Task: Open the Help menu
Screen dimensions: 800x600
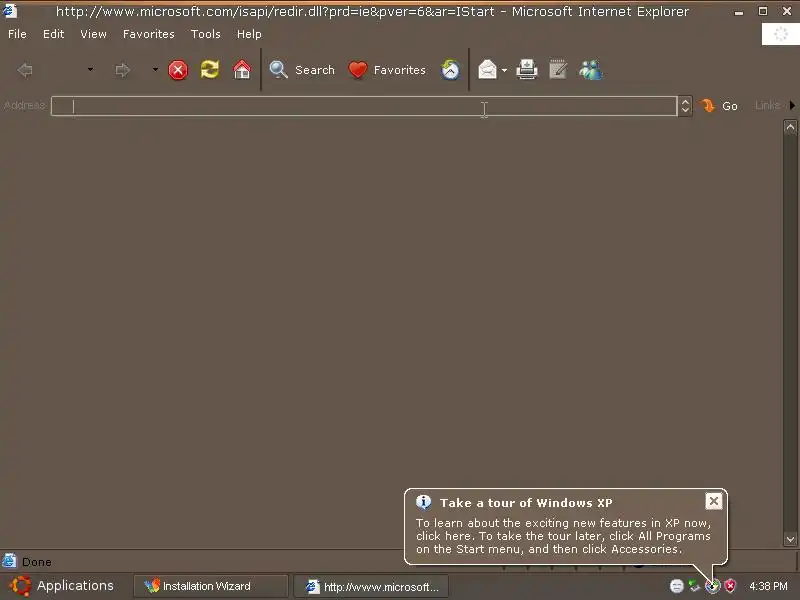Action: tap(249, 34)
